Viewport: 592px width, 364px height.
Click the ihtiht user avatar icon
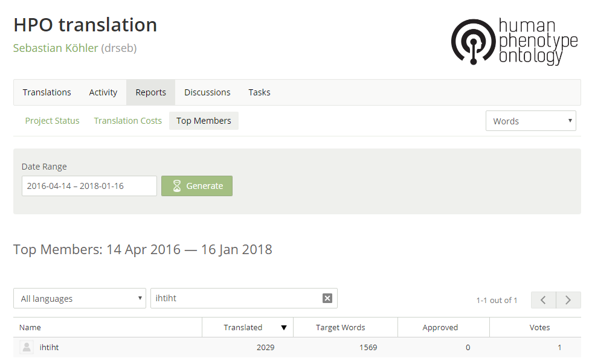[27, 347]
